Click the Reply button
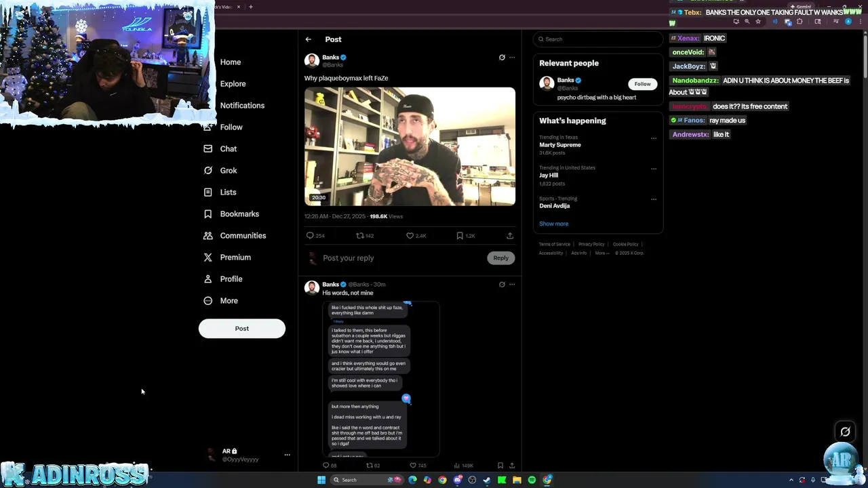This screenshot has height=488, width=868. click(500, 258)
